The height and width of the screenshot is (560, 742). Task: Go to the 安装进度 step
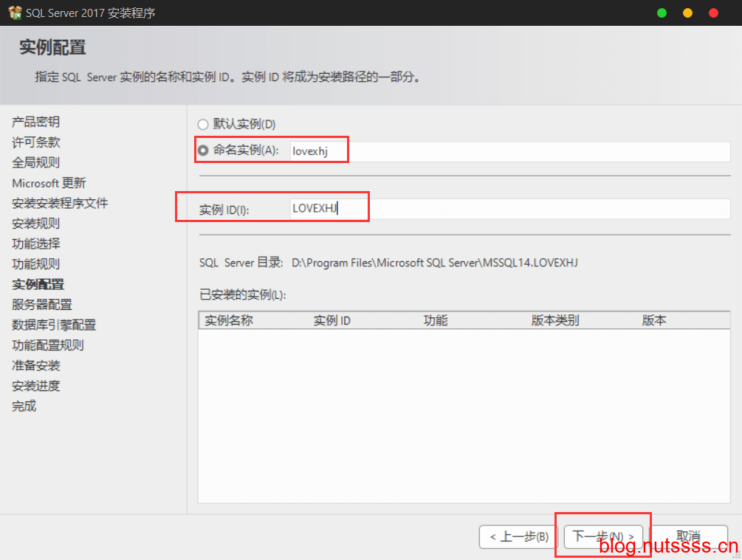(36, 387)
